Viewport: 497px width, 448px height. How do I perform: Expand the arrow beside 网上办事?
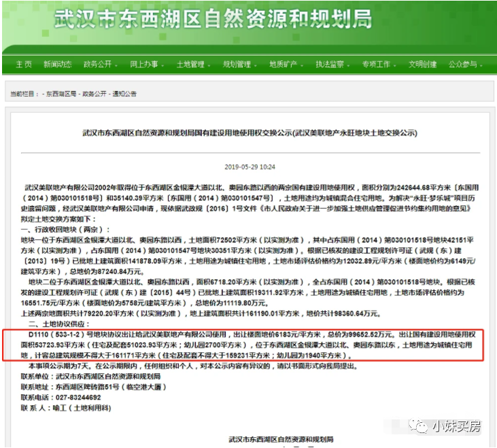coord(162,65)
